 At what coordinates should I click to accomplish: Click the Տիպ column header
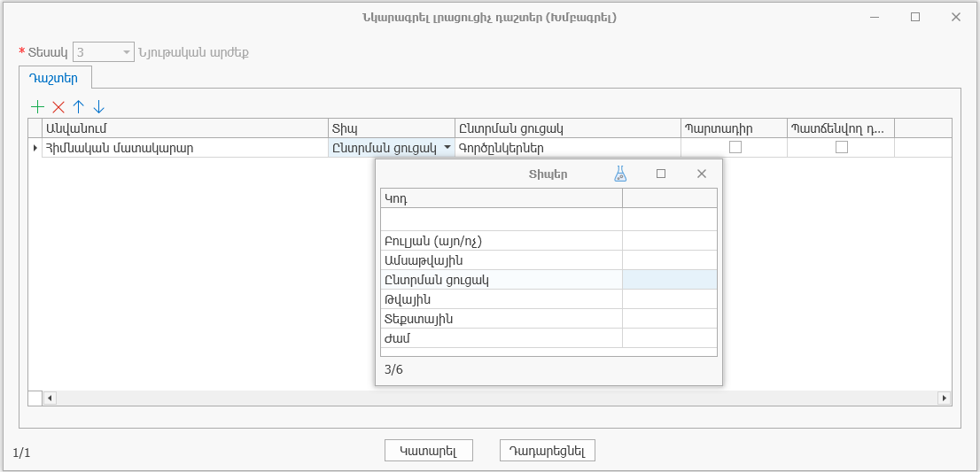392,128
